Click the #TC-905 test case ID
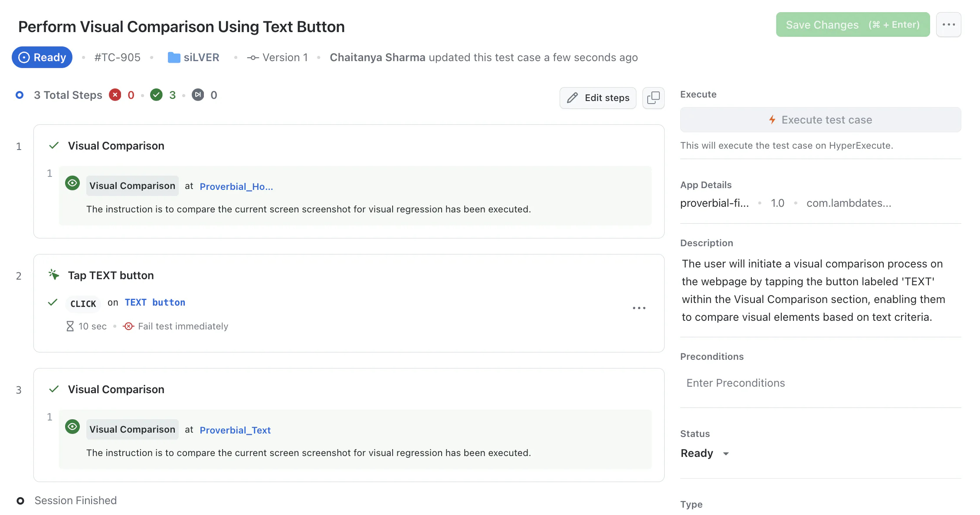 (118, 57)
